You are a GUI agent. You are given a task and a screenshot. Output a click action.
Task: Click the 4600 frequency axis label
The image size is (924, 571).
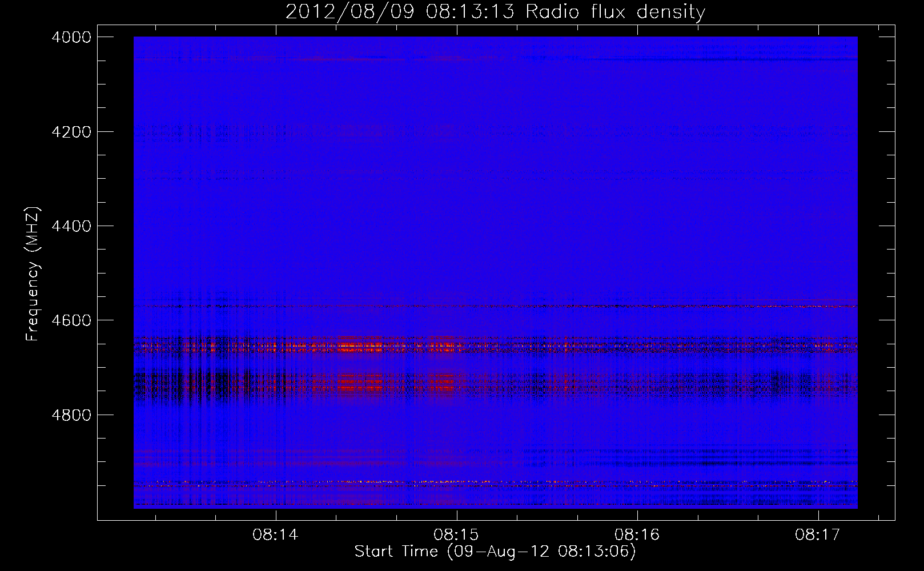click(71, 320)
